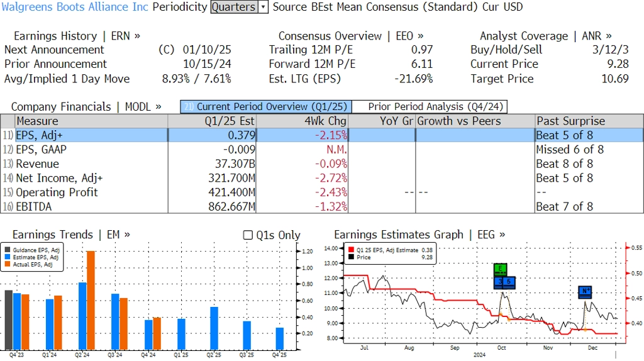Open the Periodicity Quarters dropdown arrow
644x361 pixels.
click(264, 7)
